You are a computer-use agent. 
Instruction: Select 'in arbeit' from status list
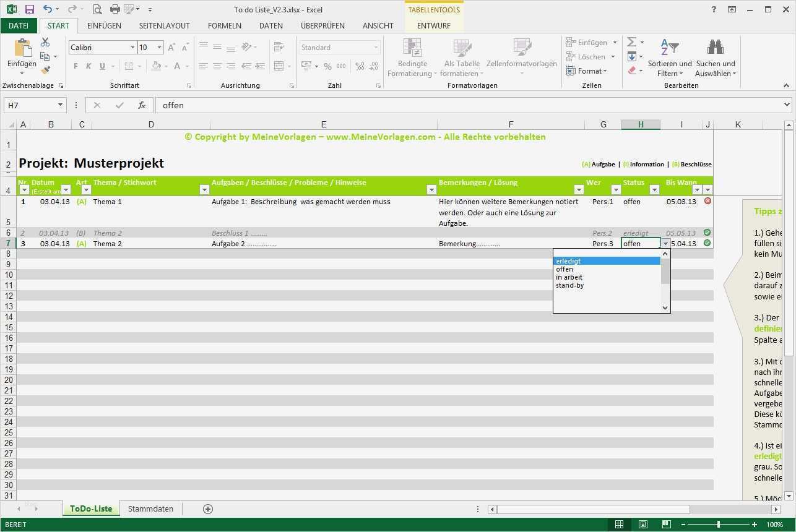(x=569, y=277)
